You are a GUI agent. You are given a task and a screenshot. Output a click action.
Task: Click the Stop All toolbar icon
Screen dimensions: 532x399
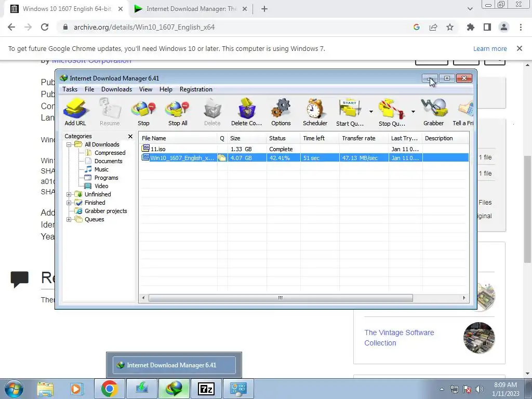click(x=178, y=112)
